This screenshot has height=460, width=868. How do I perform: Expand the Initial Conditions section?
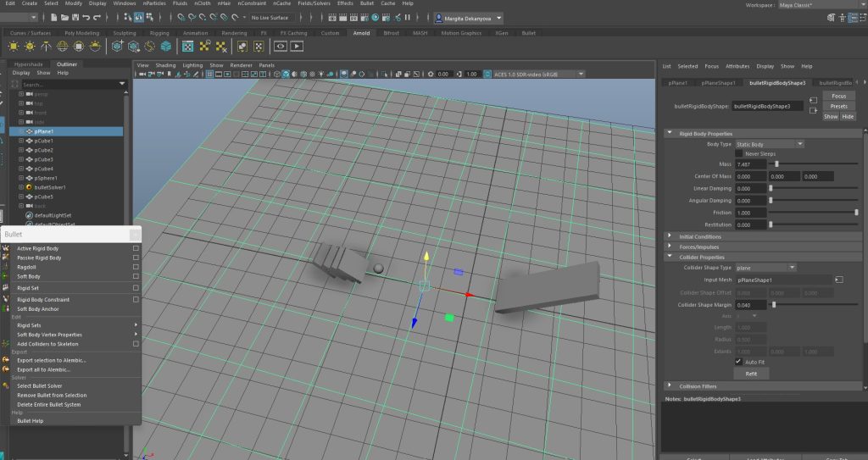670,236
